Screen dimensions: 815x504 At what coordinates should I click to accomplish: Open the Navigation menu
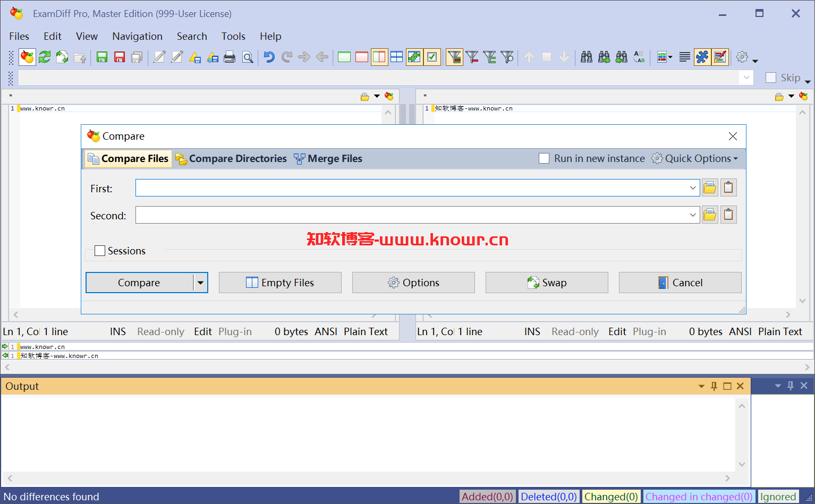pos(137,36)
